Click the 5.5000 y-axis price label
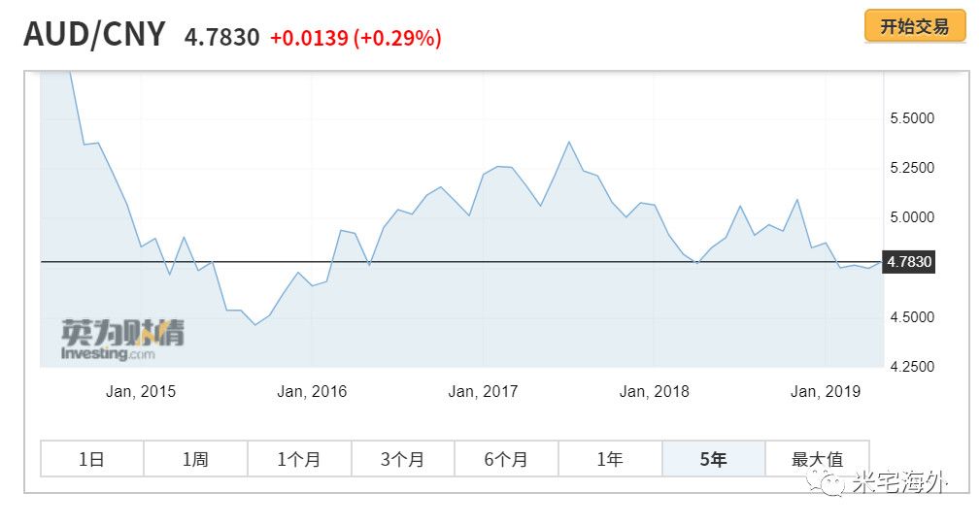Screen dimensions: 980x525 pyautogui.click(x=911, y=118)
